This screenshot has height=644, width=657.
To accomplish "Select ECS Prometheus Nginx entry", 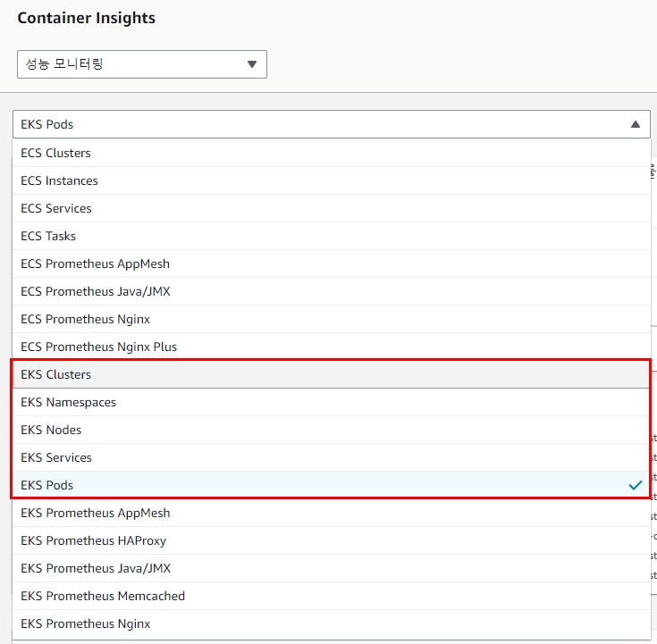I will point(332,319).
